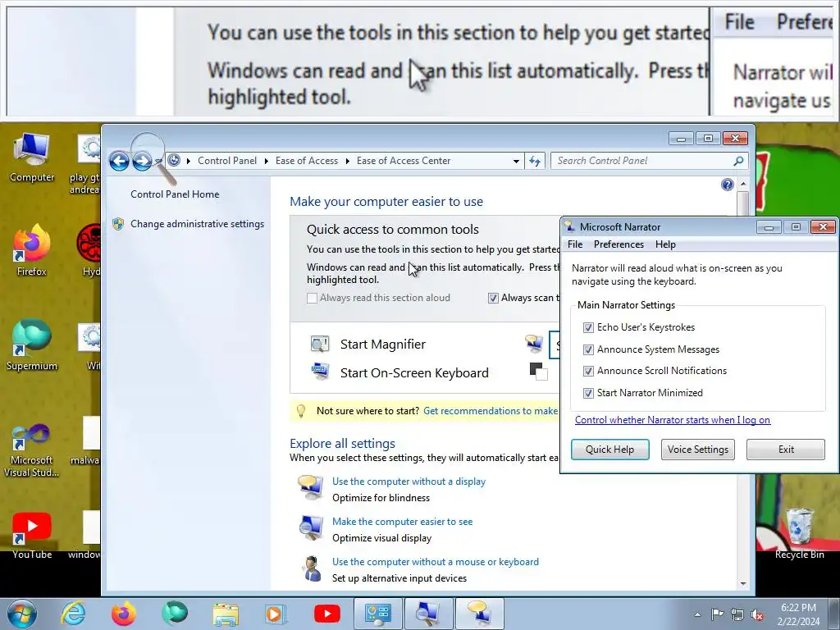Click the Action Center flag icon

coord(717,614)
